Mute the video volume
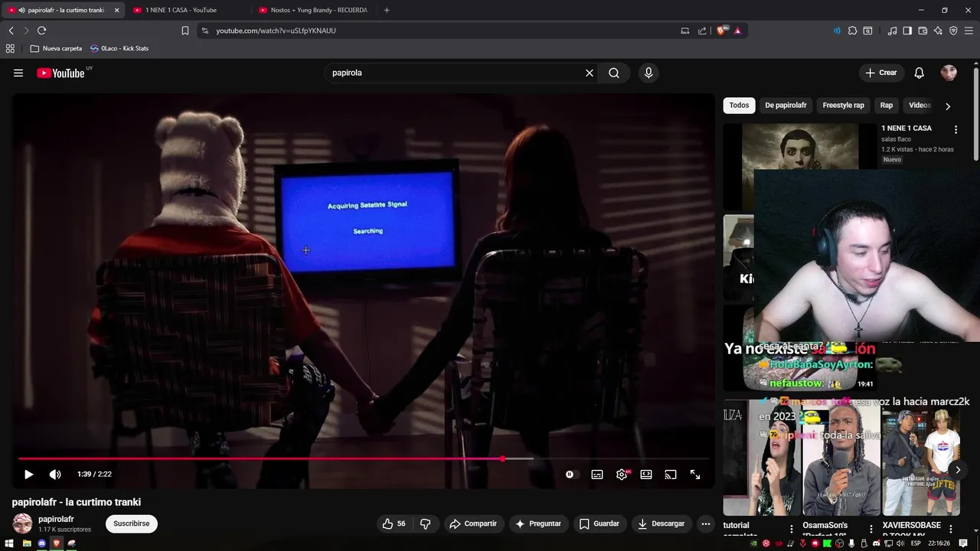 tap(55, 474)
